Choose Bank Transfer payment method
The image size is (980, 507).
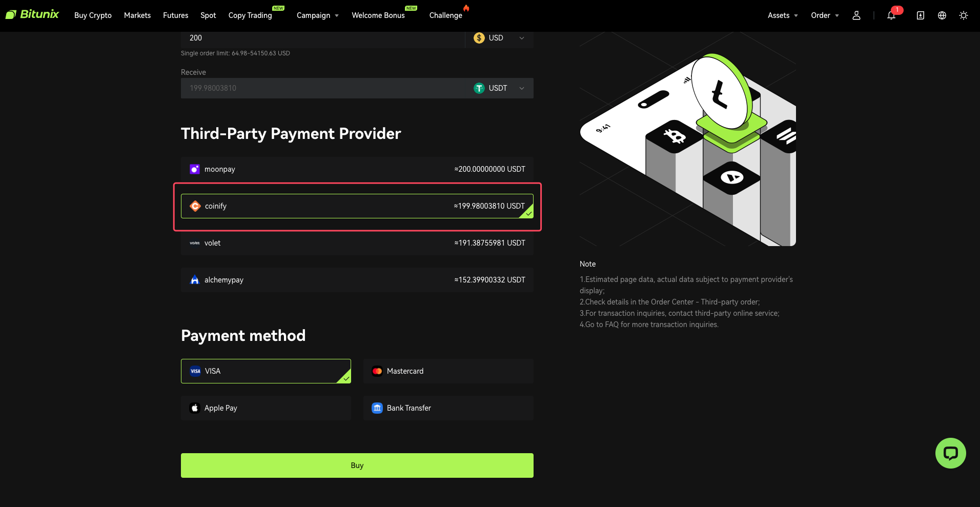tap(448, 408)
